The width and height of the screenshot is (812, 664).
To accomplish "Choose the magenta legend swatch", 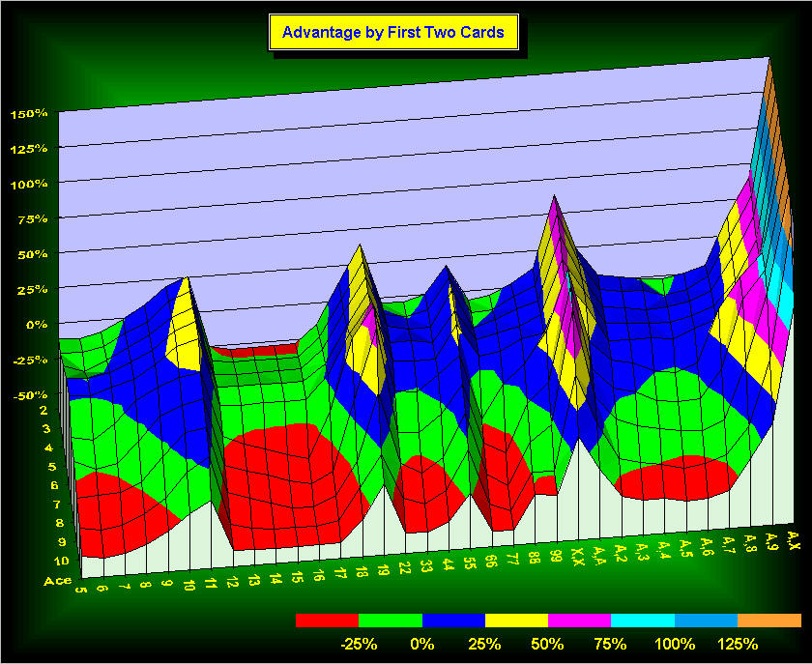I will (x=579, y=620).
